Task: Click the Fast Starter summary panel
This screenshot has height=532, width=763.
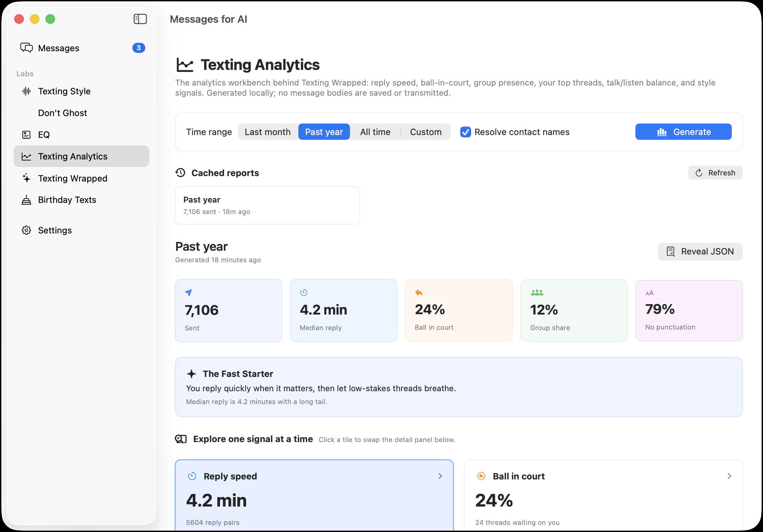Action: [459, 387]
